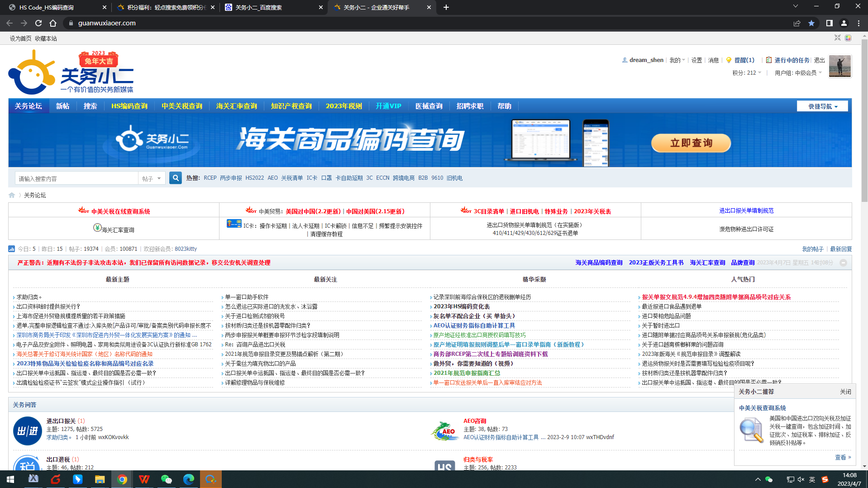This screenshot has width=868, height=488.
Task: Close the 关务小二推荐 popup via 关闭
Action: pyautogui.click(x=845, y=392)
